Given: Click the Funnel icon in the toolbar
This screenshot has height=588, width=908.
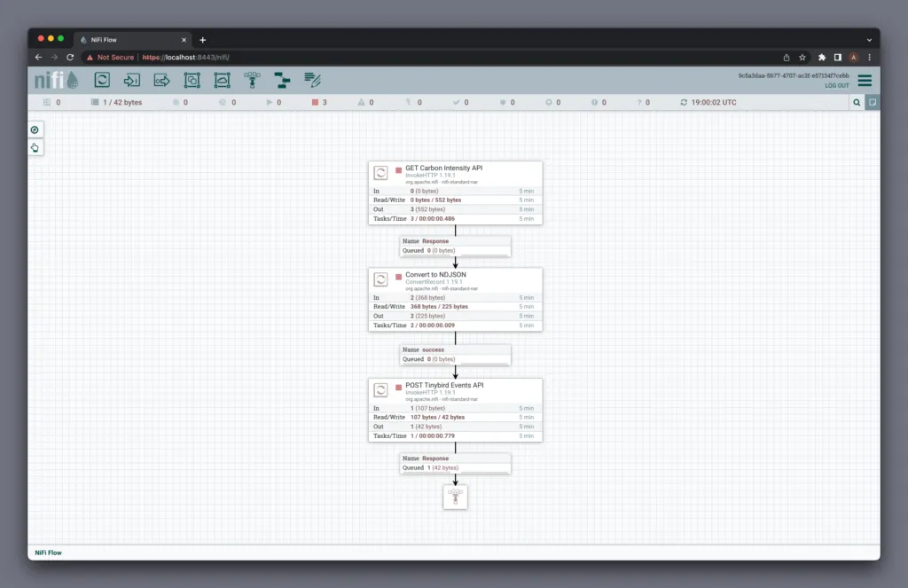Looking at the screenshot, I should [252, 80].
